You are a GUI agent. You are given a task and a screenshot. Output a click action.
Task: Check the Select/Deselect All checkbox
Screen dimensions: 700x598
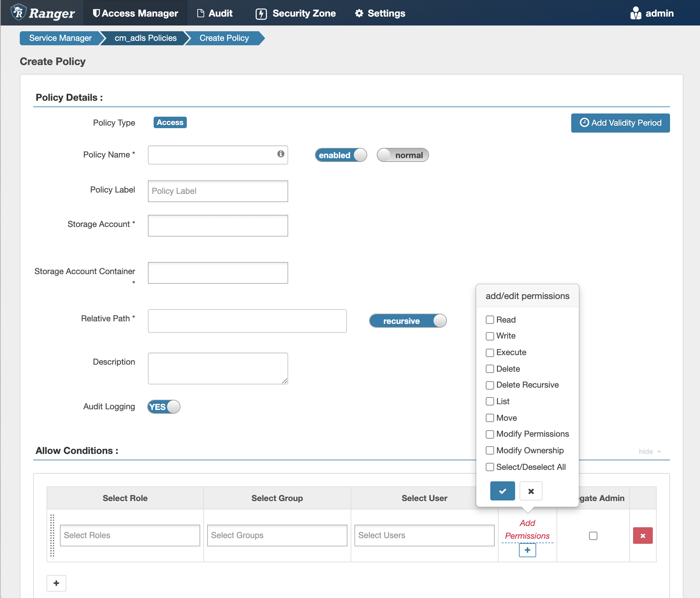pos(489,467)
